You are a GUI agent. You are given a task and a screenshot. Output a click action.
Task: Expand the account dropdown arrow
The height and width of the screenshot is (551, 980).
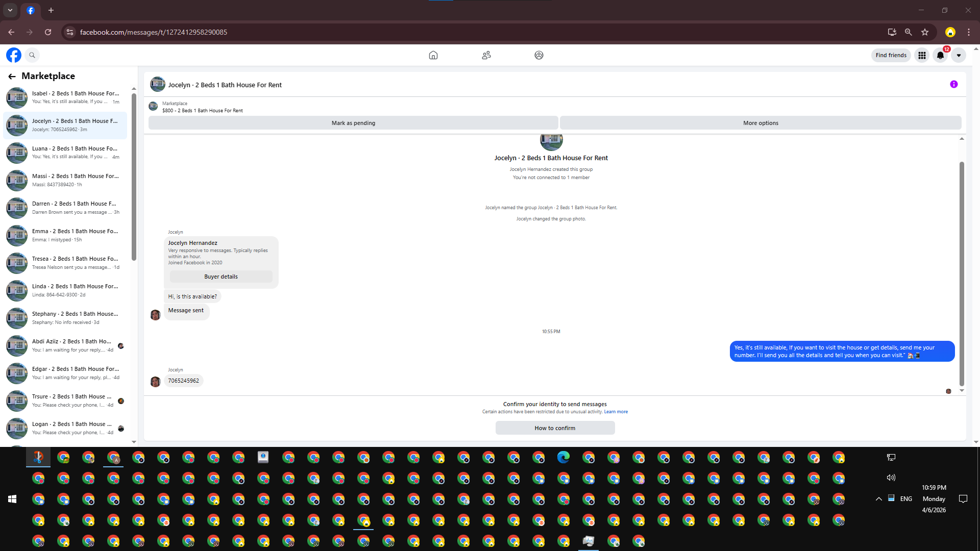pyautogui.click(x=959, y=55)
